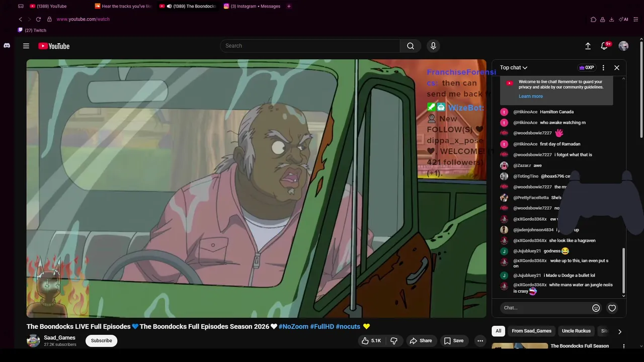The image size is (644, 362).
Task: Click the #FullHD hashtag
Action: tap(322, 327)
